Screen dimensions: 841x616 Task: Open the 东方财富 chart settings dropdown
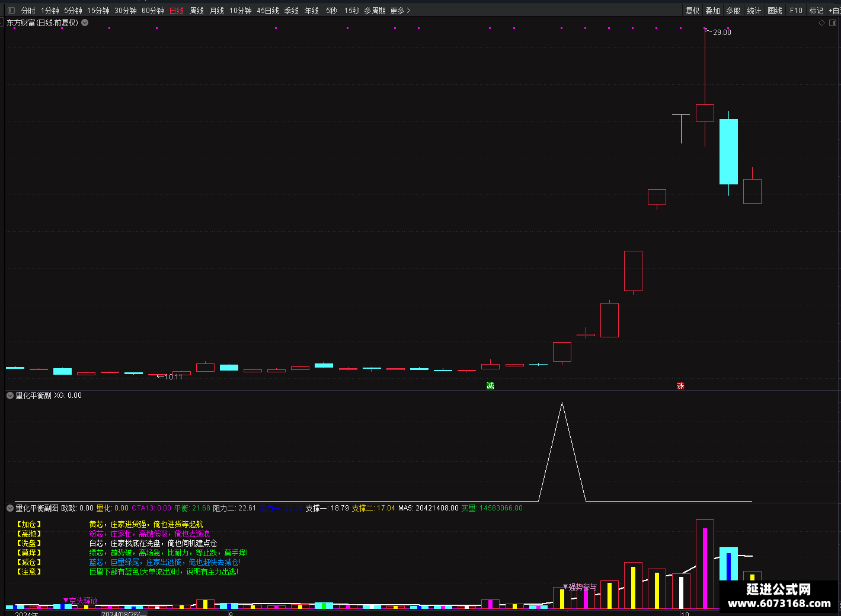85,23
